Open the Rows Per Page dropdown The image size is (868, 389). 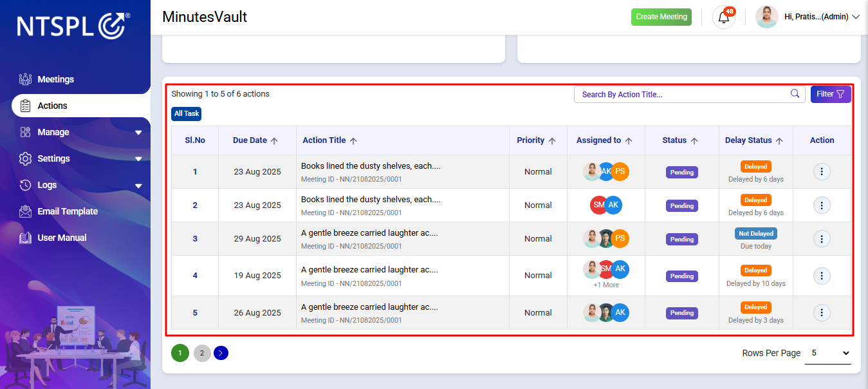(x=828, y=353)
